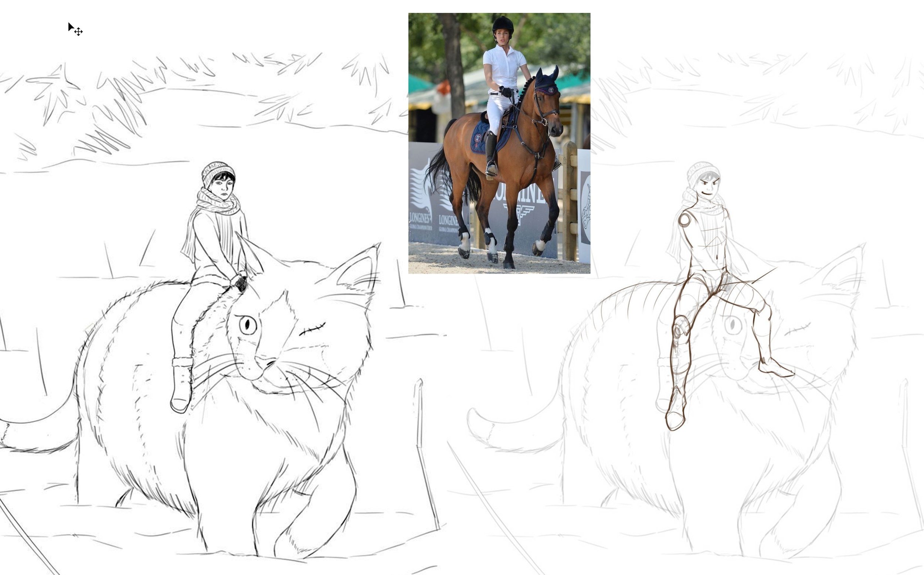The width and height of the screenshot is (924, 575).
Task: Click the boot of the inked rider
Action: pos(181,385)
